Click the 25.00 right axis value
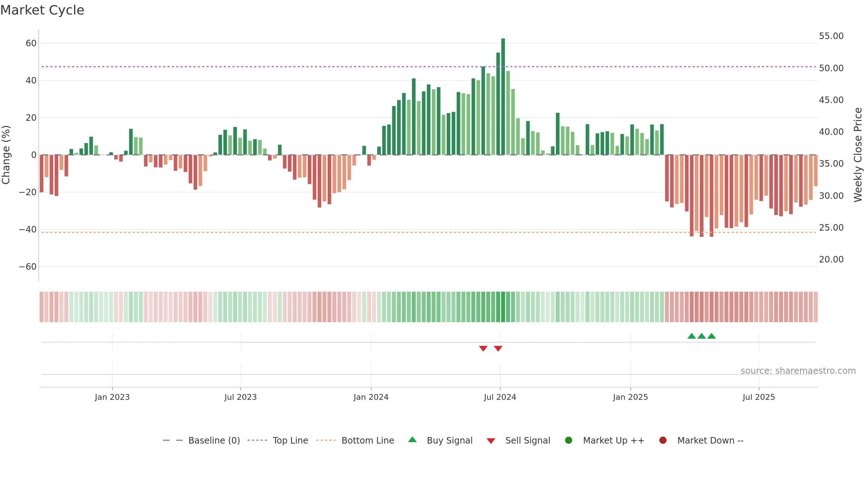The image size is (868, 488). tap(831, 227)
